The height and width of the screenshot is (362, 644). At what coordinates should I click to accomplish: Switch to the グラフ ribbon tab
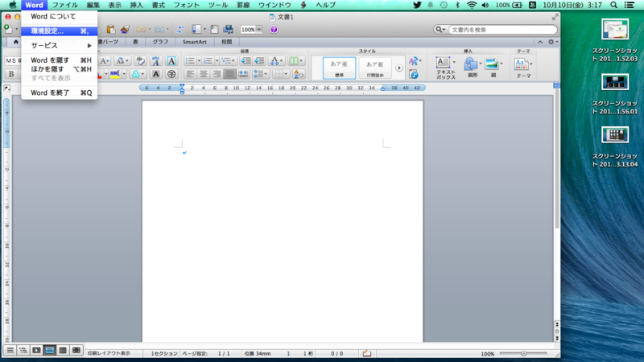[160, 42]
